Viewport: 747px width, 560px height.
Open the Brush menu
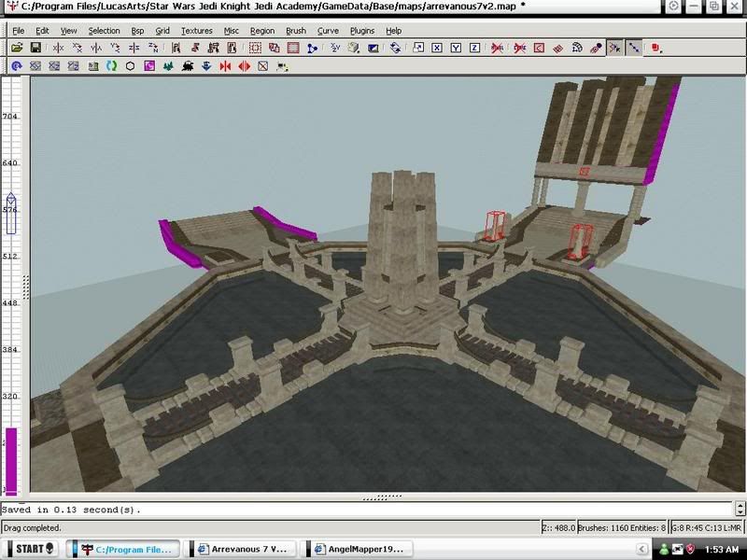[x=296, y=31]
